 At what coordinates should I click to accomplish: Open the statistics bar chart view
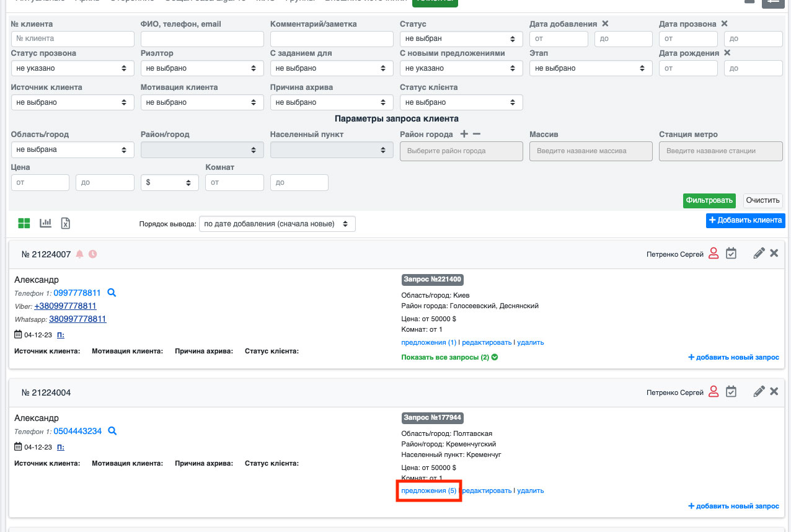45,223
